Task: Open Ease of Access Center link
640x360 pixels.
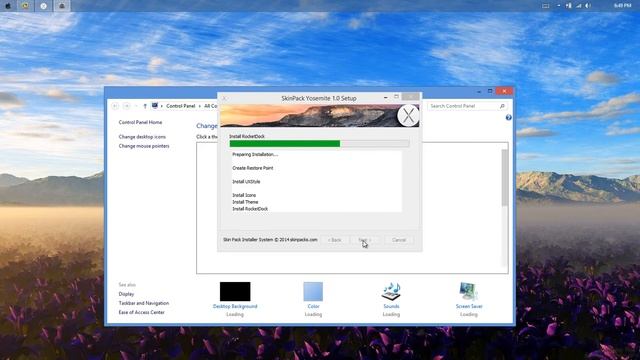Action: pyautogui.click(x=141, y=312)
